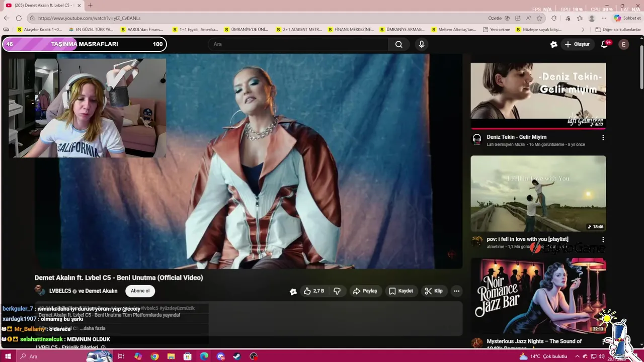Open 'Ataşehir Kiralık 1+0' bookmark

[39, 30]
